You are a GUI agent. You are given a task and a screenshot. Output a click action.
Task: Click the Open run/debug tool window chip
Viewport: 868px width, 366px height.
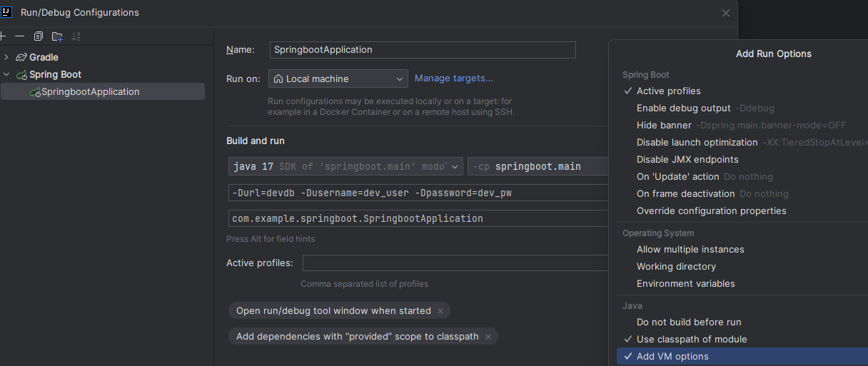click(x=339, y=311)
